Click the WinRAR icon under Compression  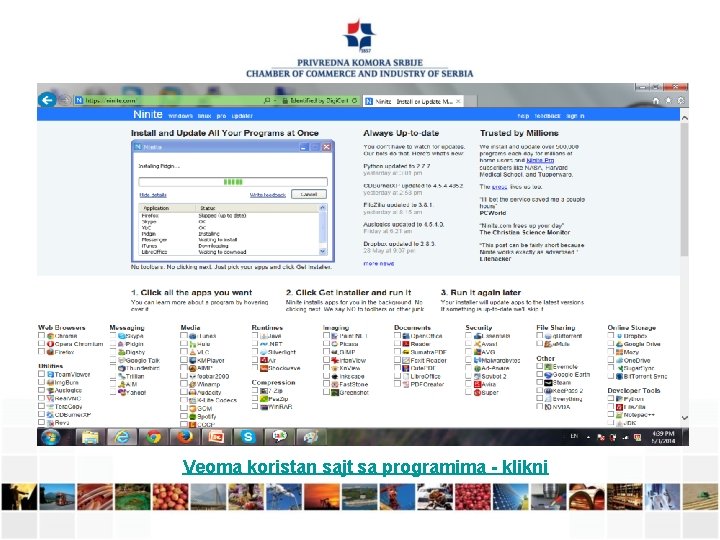[x=264, y=407]
